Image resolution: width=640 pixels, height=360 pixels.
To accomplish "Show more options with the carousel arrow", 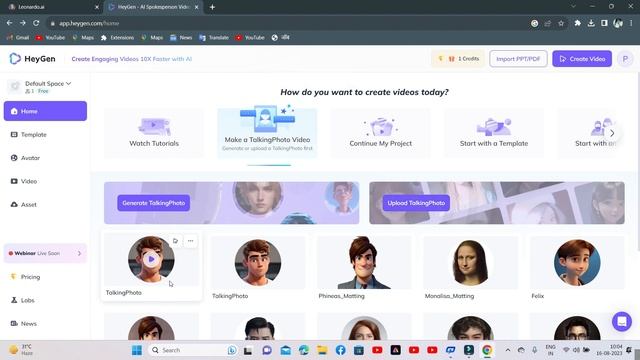I will [612, 133].
